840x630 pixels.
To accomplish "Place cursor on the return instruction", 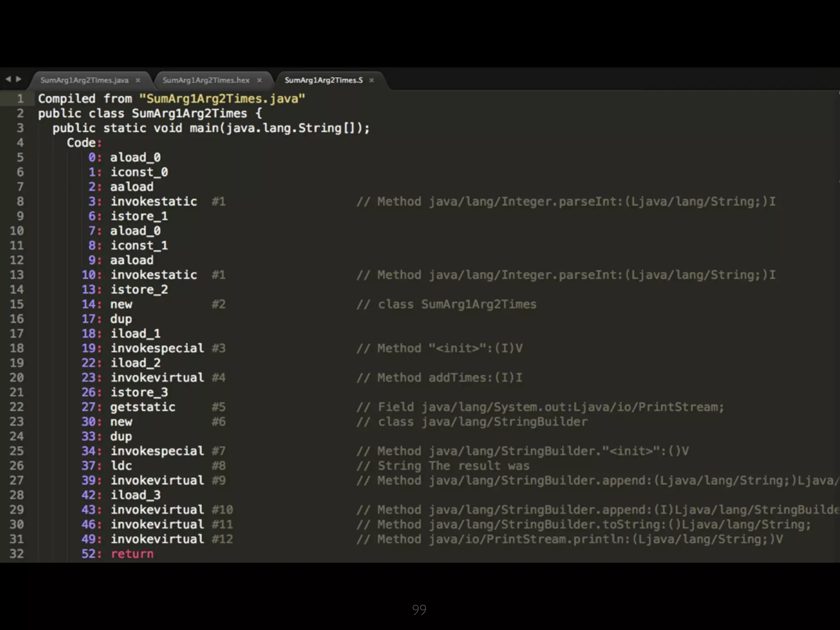I will [x=132, y=554].
